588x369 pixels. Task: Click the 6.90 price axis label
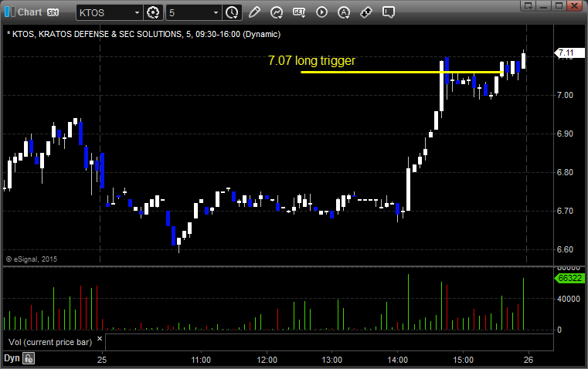565,134
